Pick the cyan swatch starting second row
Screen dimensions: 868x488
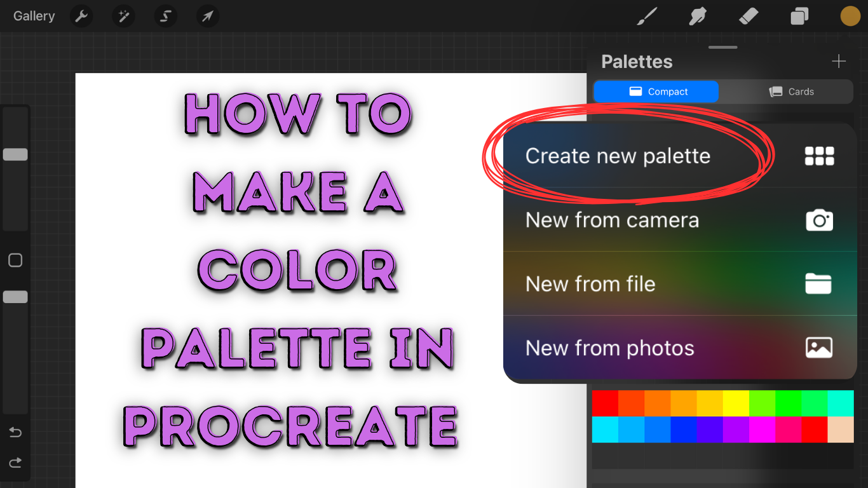click(605, 430)
